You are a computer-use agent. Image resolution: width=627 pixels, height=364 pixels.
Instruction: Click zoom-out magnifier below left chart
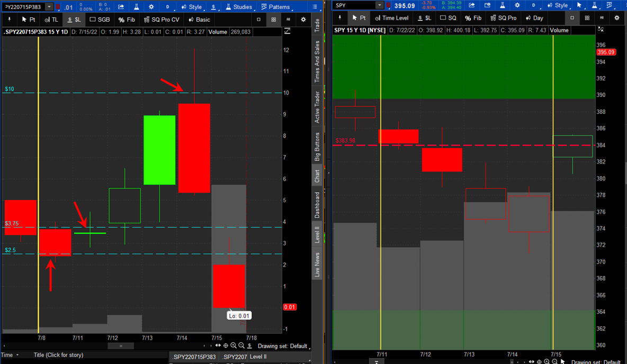[x=241, y=345]
